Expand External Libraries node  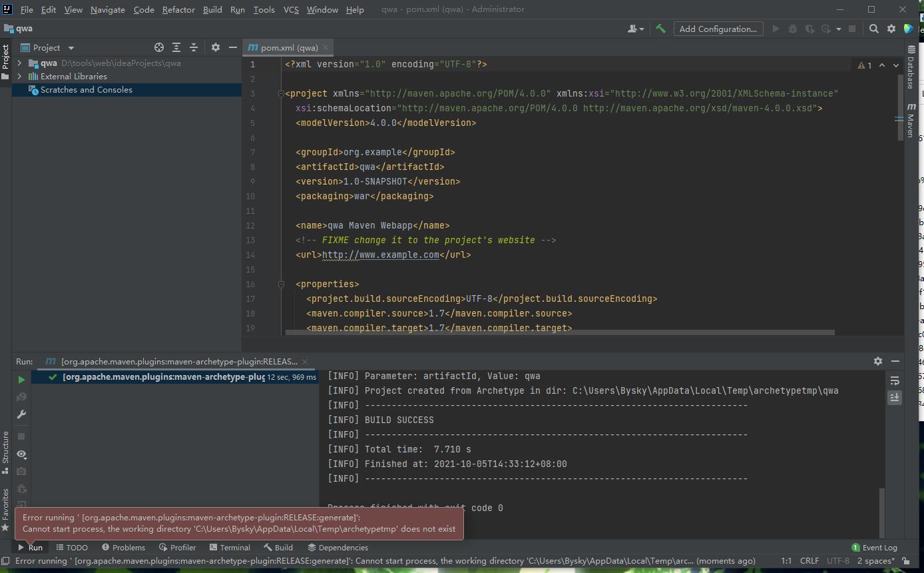pyautogui.click(x=19, y=77)
